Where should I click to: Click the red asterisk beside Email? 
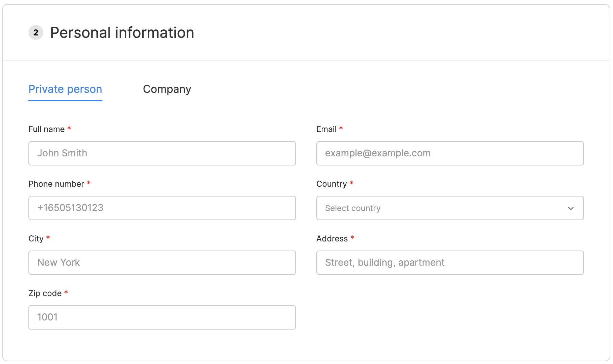[x=341, y=128]
